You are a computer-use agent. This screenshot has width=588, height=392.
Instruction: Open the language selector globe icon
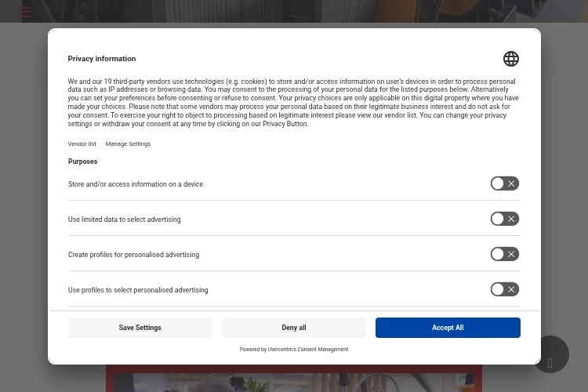coord(510,59)
